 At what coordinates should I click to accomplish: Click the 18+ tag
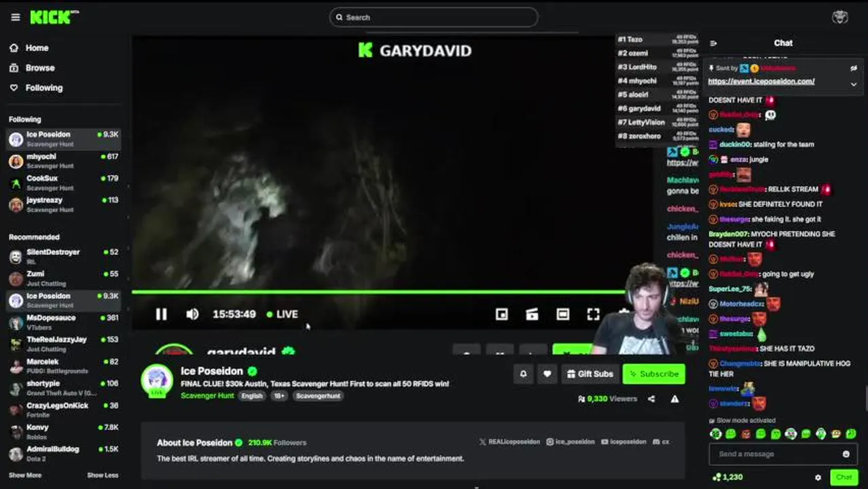pos(279,395)
